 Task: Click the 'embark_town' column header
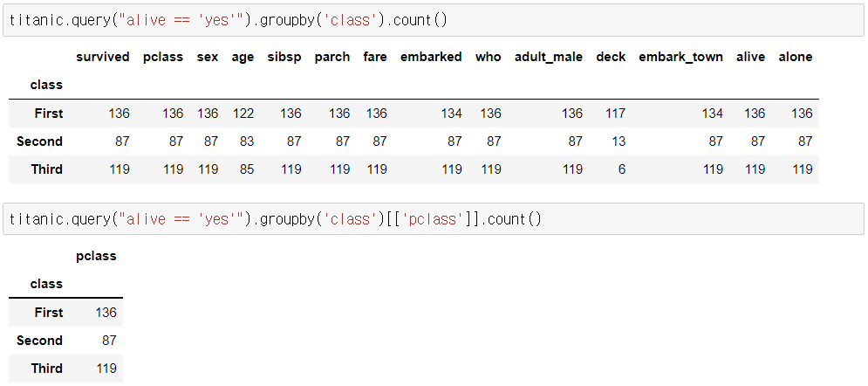pyautogui.click(x=681, y=57)
